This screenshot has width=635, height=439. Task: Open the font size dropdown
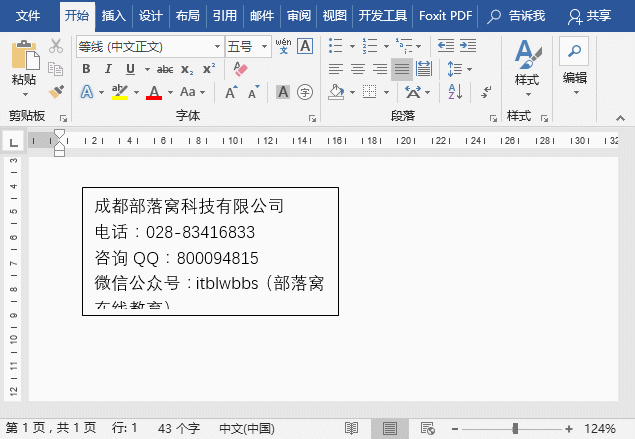264,47
